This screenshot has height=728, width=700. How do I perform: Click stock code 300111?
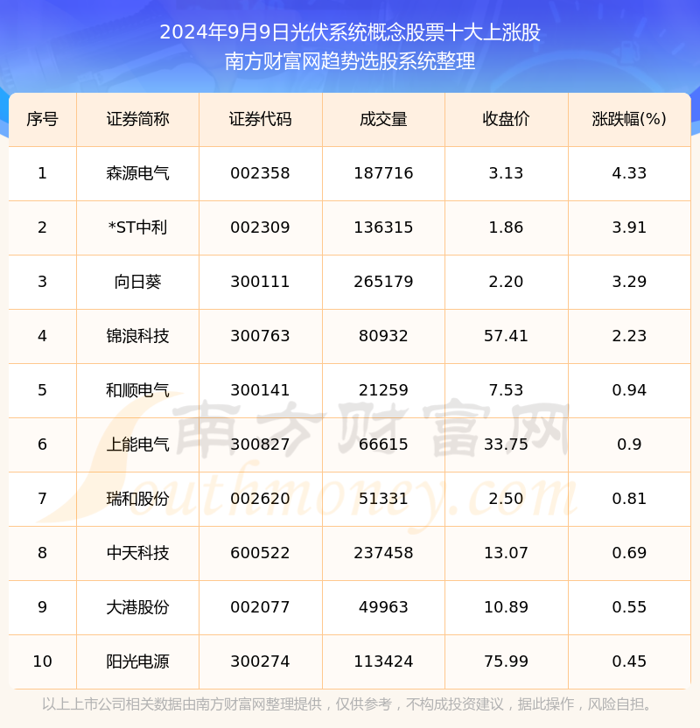click(260, 282)
